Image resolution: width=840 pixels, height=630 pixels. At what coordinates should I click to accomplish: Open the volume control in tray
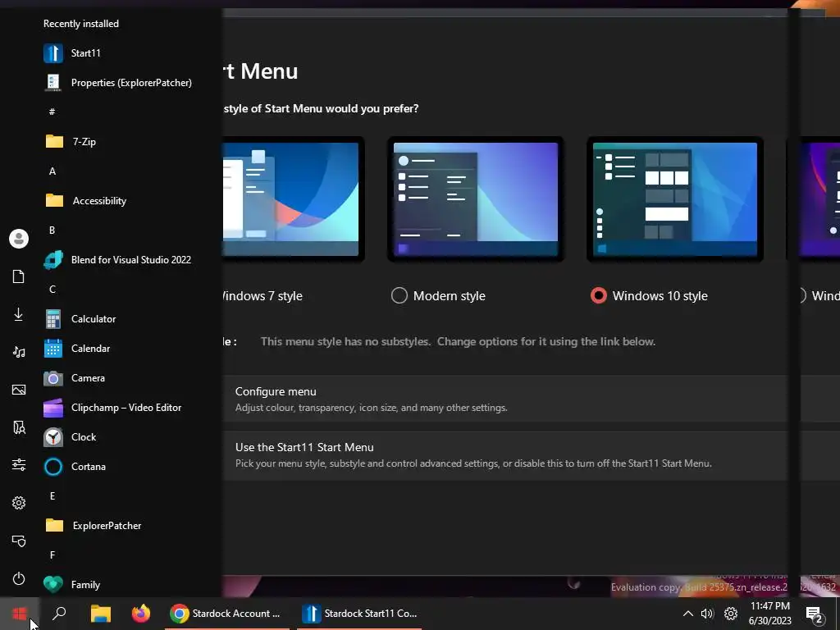707,614
